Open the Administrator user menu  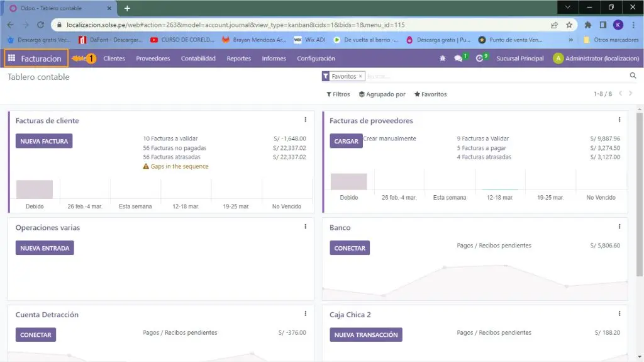596,59
